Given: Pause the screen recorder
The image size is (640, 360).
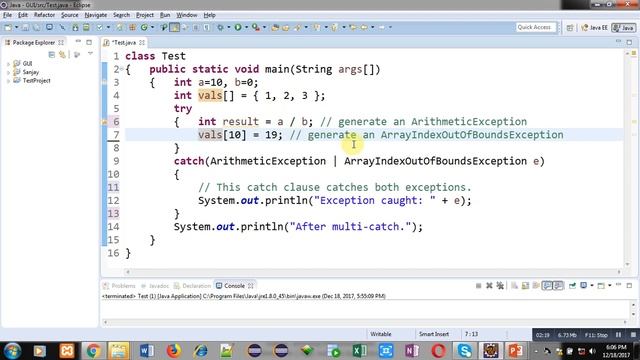Looking at the screenshot, I should tap(619, 335).
